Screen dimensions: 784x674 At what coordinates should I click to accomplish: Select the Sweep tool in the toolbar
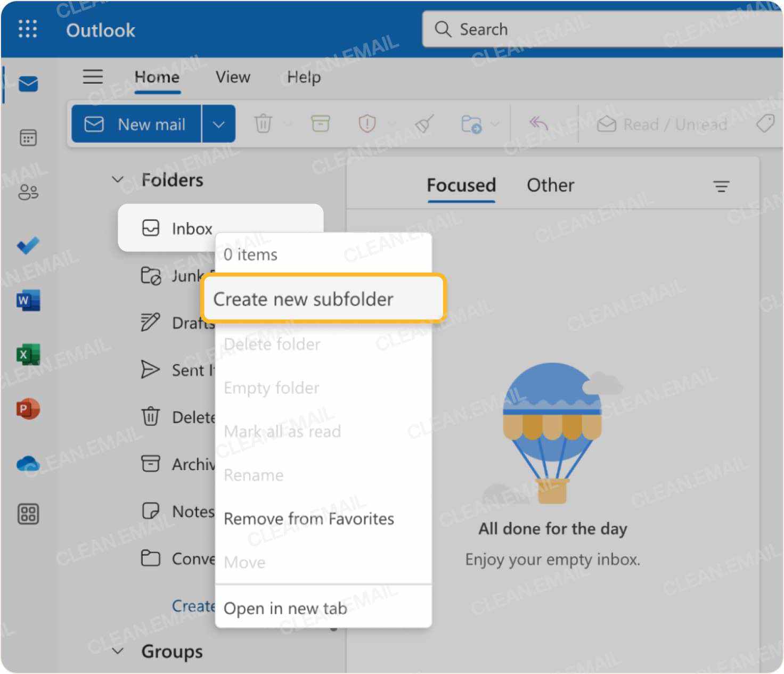tap(423, 124)
